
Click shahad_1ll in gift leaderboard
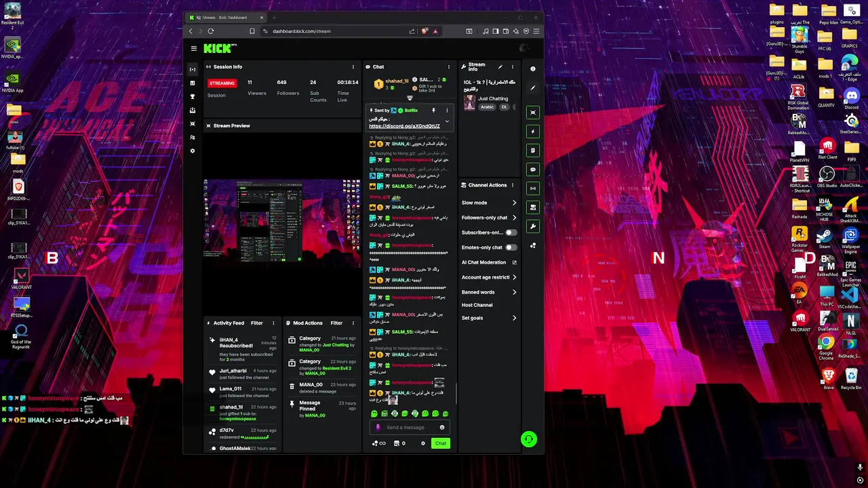[397, 81]
